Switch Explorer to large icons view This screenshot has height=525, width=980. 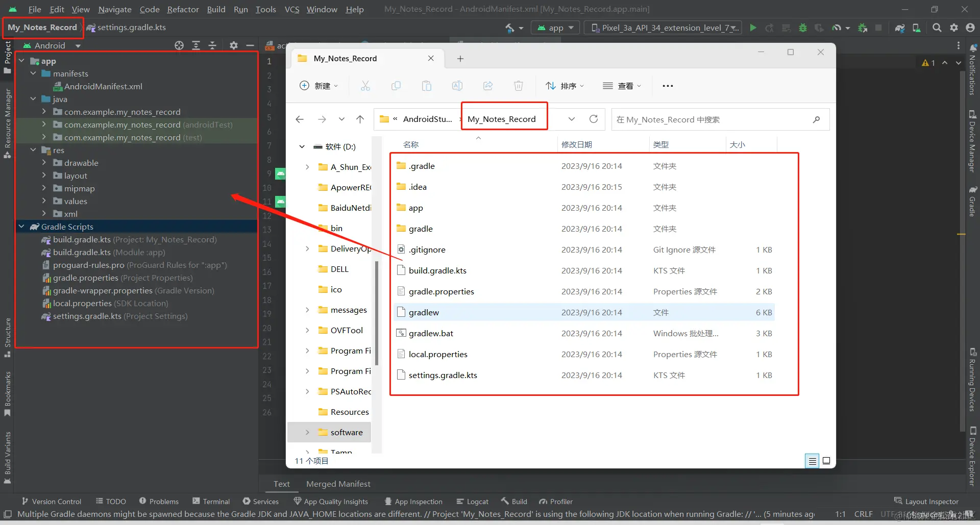(x=826, y=461)
